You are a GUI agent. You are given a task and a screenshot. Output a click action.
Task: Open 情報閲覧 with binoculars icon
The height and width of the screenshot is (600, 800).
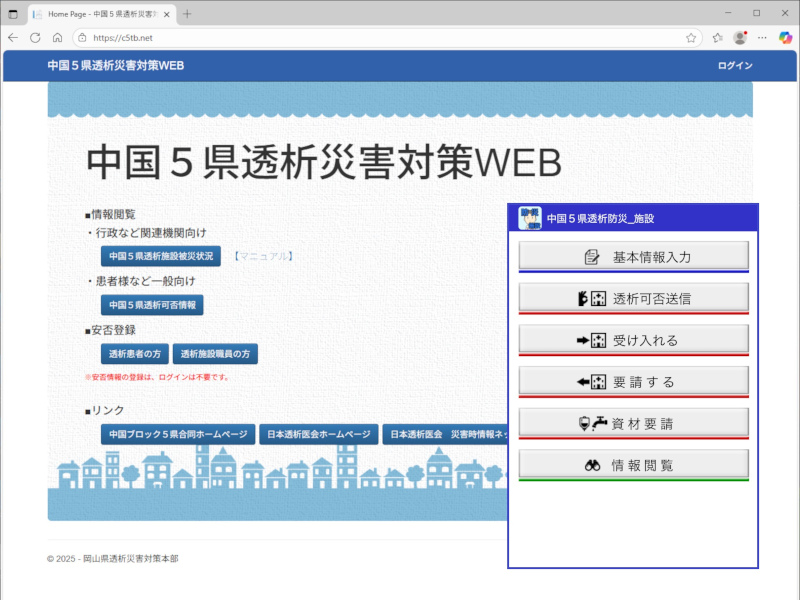[634, 464]
